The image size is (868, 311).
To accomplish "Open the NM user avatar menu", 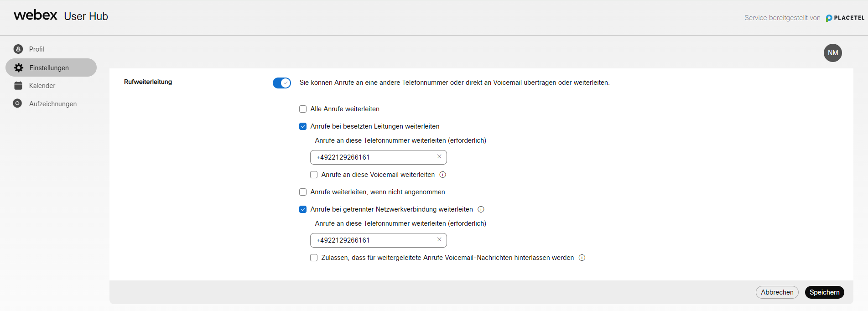I will (832, 53).
